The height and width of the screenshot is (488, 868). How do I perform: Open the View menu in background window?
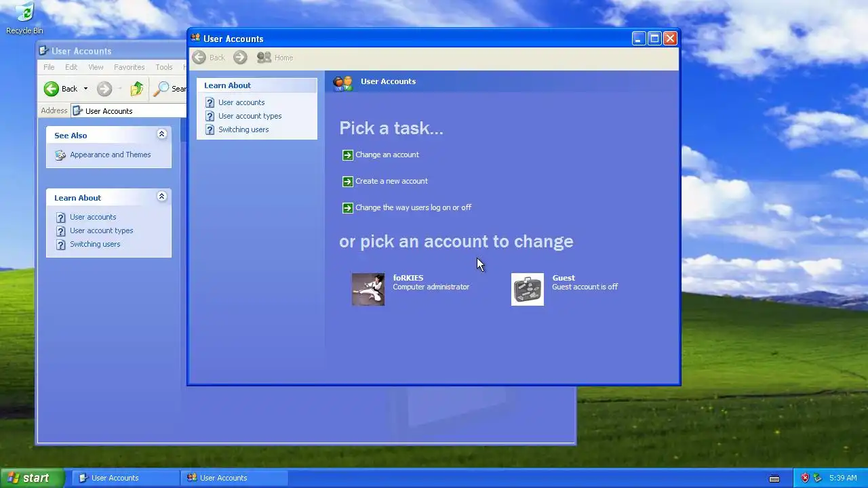click(96, 67)
